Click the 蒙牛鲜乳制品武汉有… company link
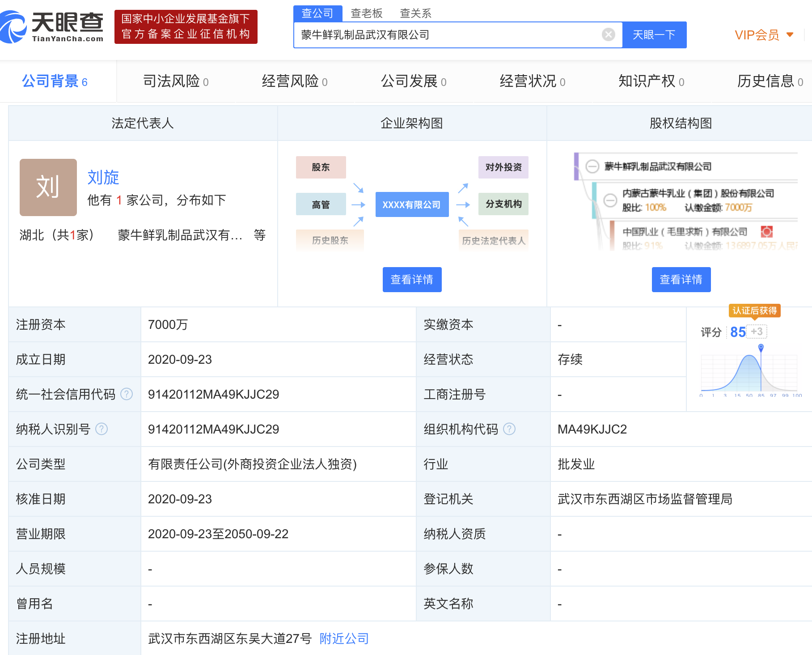The height and width of the screenshot is (655, 812). (x=180, y=235)
